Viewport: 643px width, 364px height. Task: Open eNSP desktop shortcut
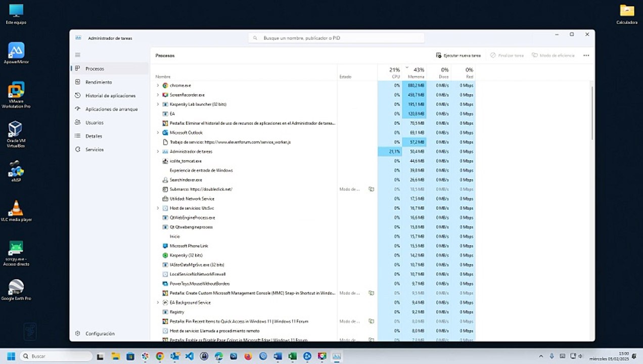(x=16, y=171)
